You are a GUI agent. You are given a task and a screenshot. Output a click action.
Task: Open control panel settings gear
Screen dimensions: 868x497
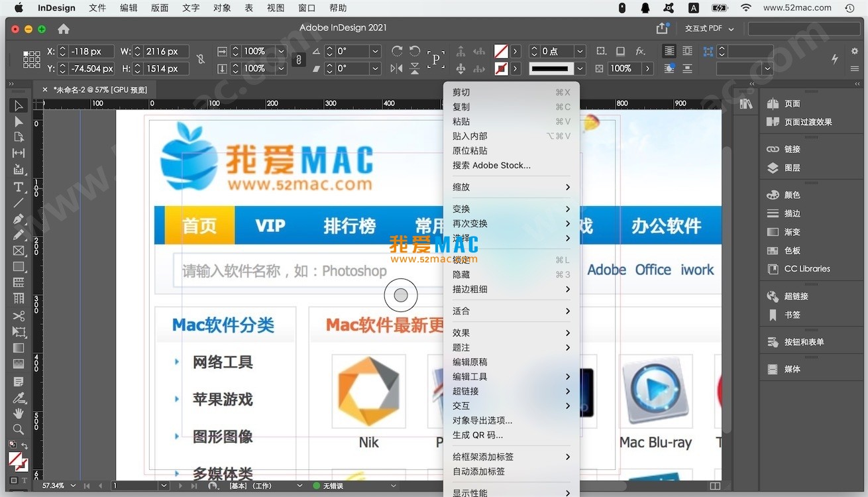click(853, 51)
